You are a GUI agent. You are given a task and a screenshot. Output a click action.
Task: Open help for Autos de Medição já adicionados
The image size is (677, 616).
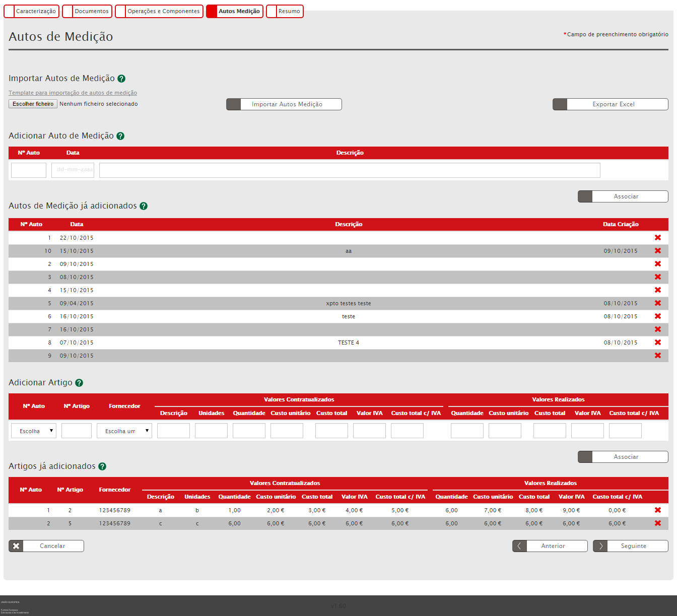pyautogui.click(x=144, y=206)
